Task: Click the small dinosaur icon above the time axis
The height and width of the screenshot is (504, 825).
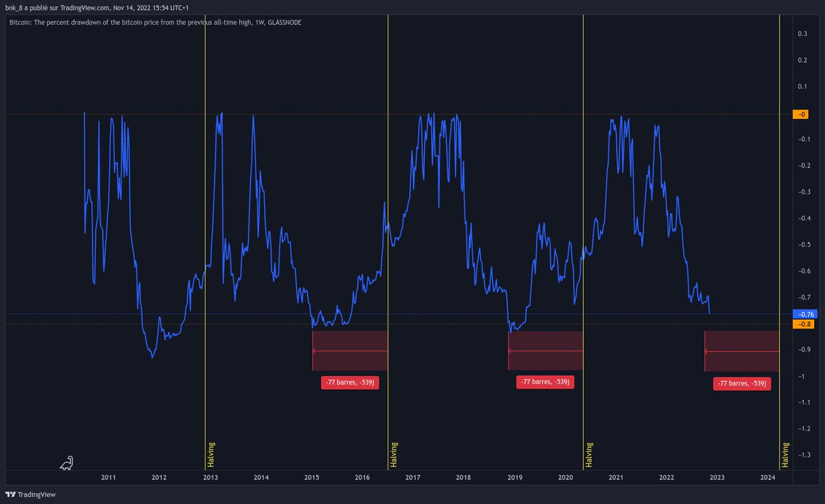Action: [67, 463]
